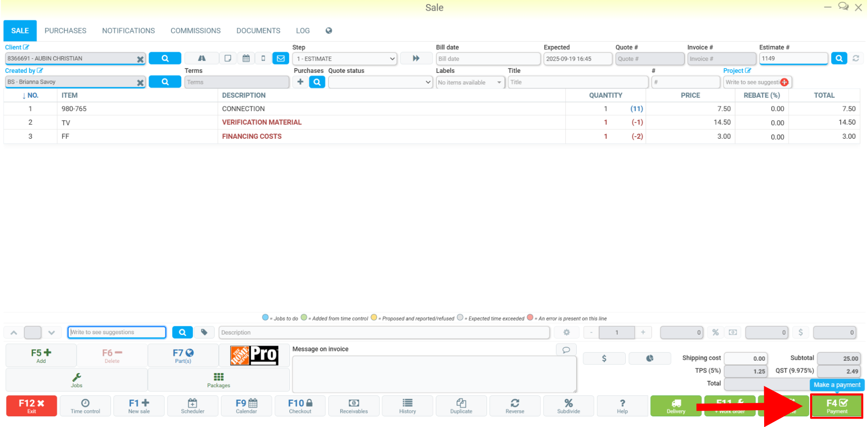
Task: Click the globe icon after LOG tab
Action: tap(329, 30)
